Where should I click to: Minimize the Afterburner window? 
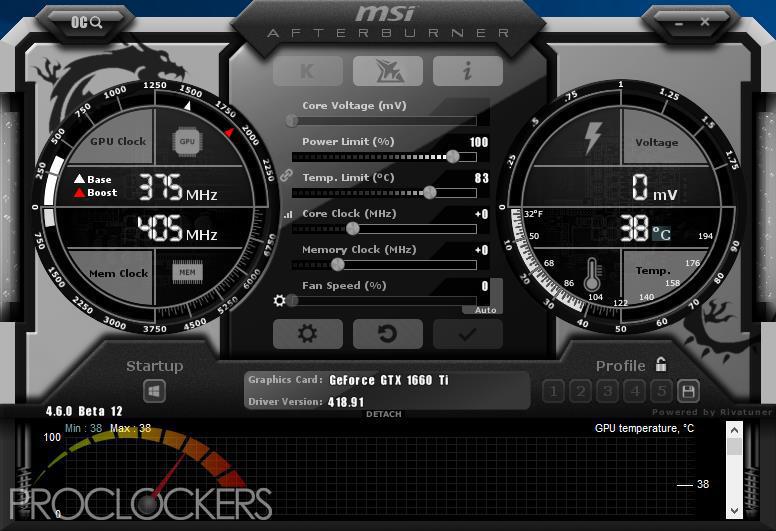(679, 23)
